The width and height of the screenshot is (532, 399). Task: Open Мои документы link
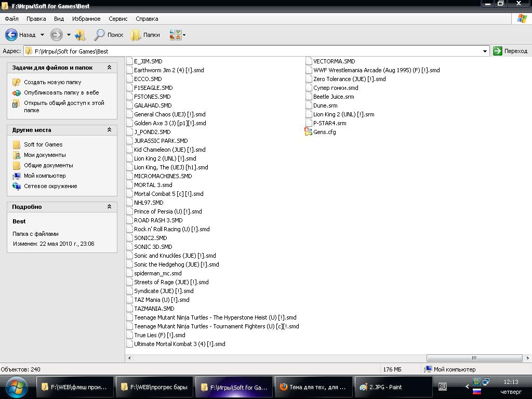click(x=45, y=155)
